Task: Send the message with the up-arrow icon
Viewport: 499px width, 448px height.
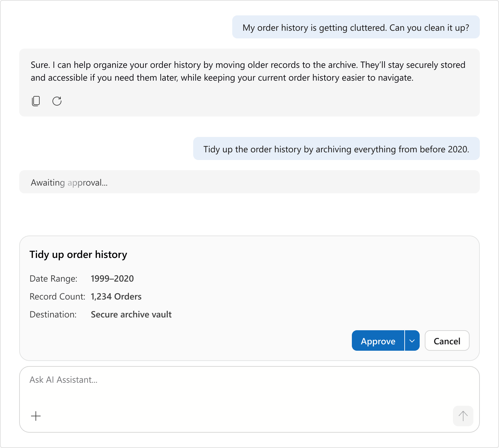Action: click(463, 416)
